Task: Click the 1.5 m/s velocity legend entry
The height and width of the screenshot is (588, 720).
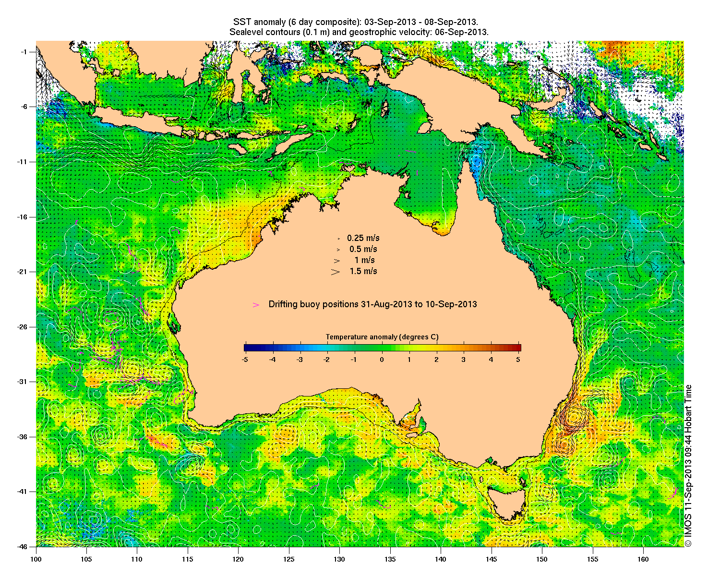Action: click(363, 271)
